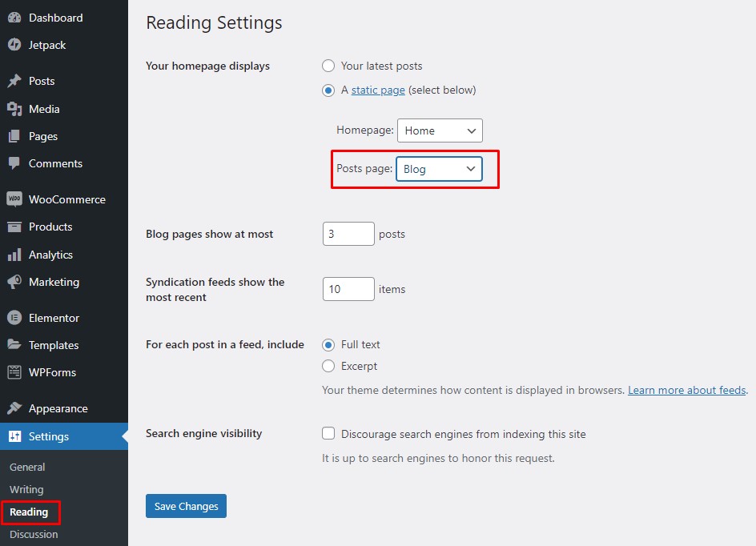Screen dimensions: 756x546
Task: Click the 'Search engine visibility' label
Action: point(204,433)
